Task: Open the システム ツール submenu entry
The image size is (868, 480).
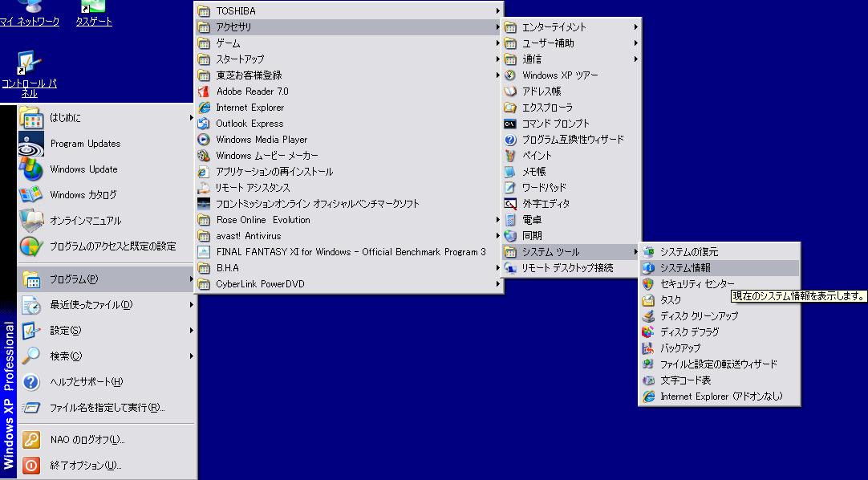Action: 571,252
